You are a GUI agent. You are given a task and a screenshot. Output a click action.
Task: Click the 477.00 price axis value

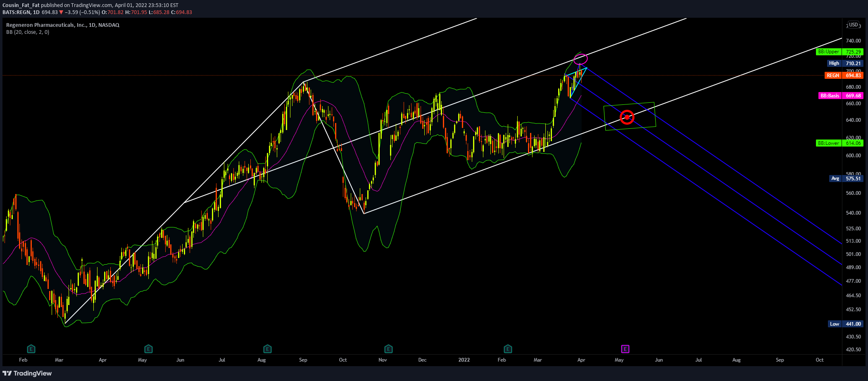(x=854, y=281)
